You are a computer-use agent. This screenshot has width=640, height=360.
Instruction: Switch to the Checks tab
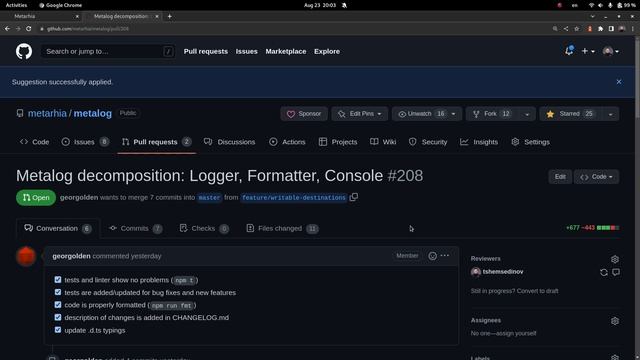204,229
